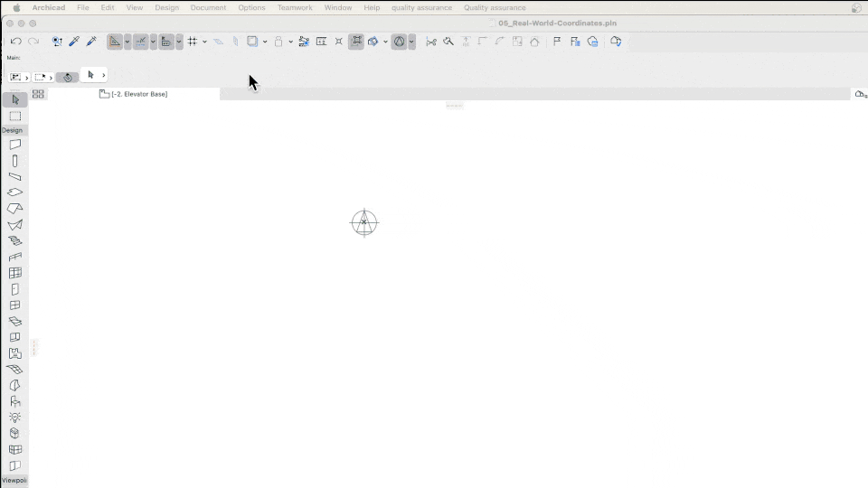Toggle the Grid Snap icon
This screenshot has height=488, width=868.
pyautogui.click(x=192, y=42)
